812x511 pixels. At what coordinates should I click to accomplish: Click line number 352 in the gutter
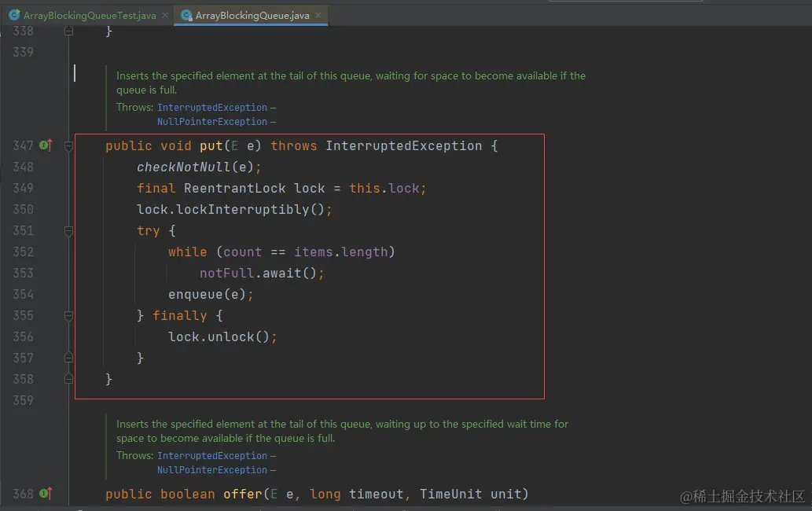coord(24,252)
